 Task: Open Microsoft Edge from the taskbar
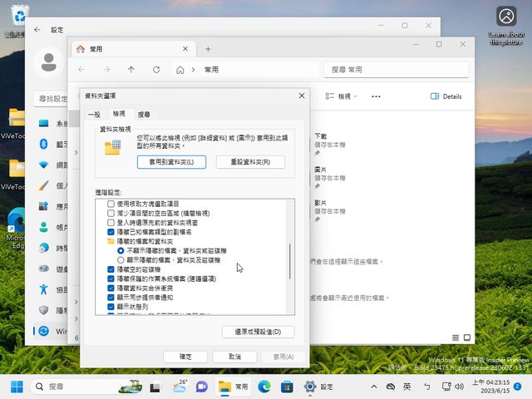264,387
